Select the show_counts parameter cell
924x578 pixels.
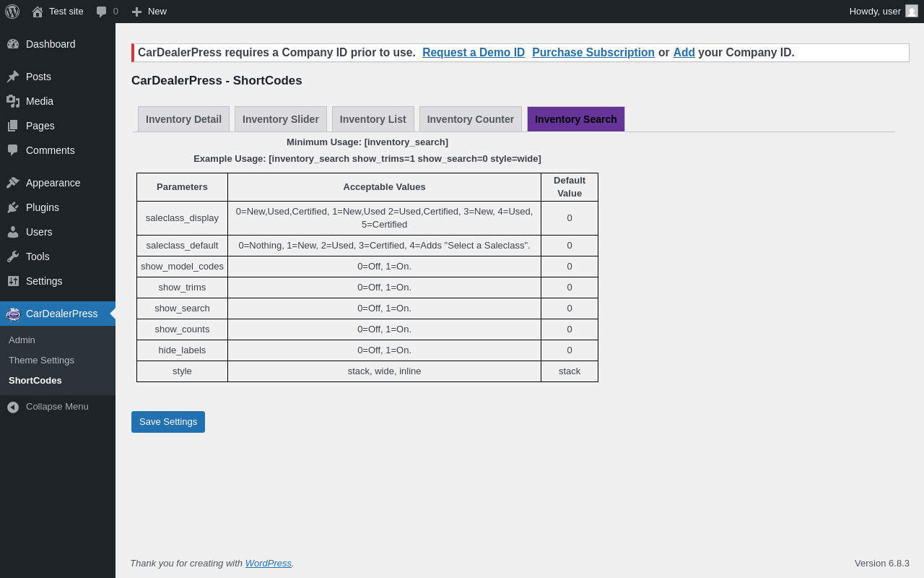point(182,329)
